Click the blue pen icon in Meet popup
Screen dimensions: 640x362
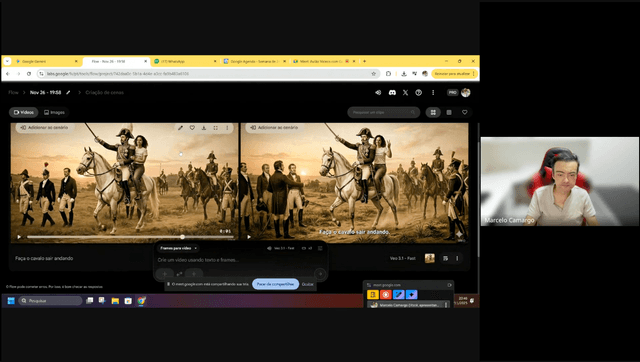click(398, 294)
